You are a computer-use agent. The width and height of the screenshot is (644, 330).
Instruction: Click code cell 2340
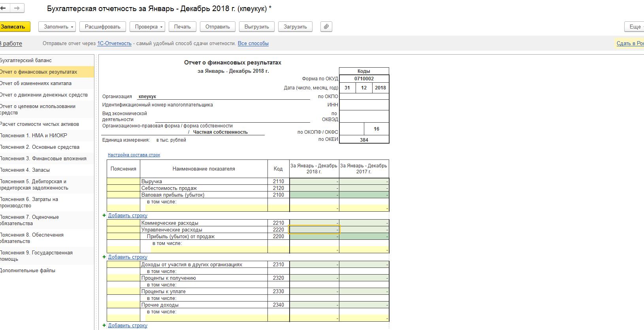tap(279, 305)
